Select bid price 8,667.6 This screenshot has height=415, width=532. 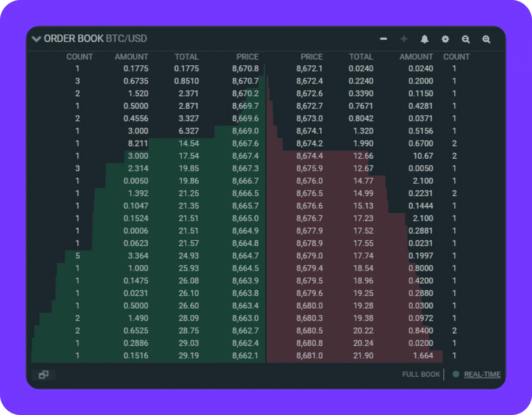click(245, 143)
